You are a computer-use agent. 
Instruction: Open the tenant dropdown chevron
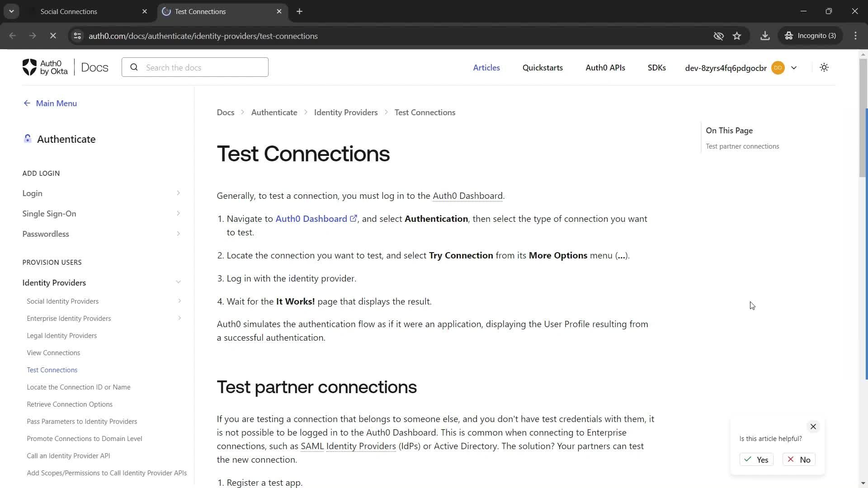[794, 68]
